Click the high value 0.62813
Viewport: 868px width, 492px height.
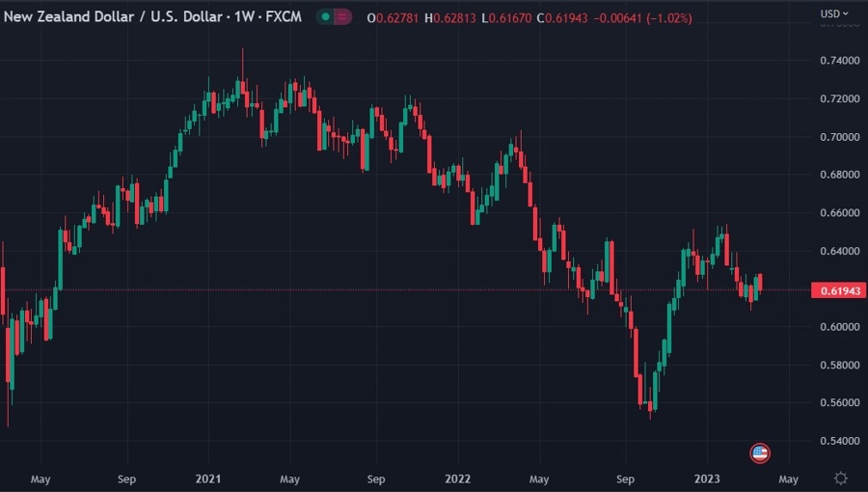(454, 18)
